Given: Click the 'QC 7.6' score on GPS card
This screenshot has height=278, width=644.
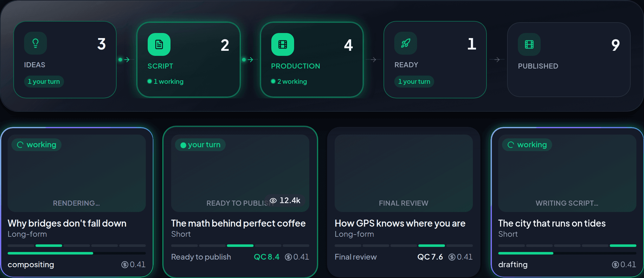Looking at the screenshot, I should [x=430, y=257].
